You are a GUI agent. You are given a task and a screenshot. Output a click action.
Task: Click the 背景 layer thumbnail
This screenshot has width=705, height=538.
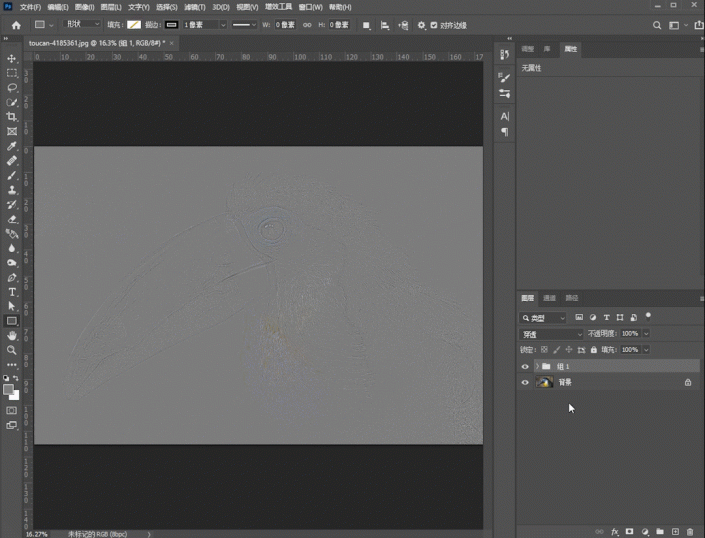[x=545, y=382]
